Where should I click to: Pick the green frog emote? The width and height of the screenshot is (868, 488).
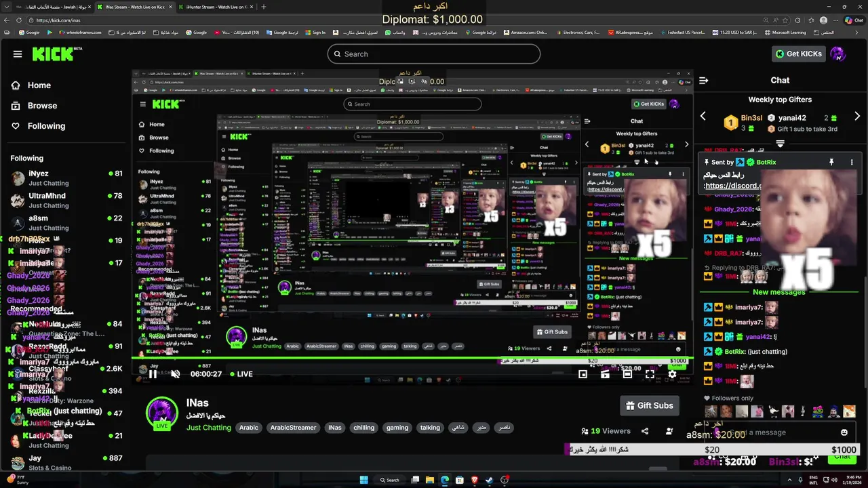pyautogui.click(x=819, y=411)
